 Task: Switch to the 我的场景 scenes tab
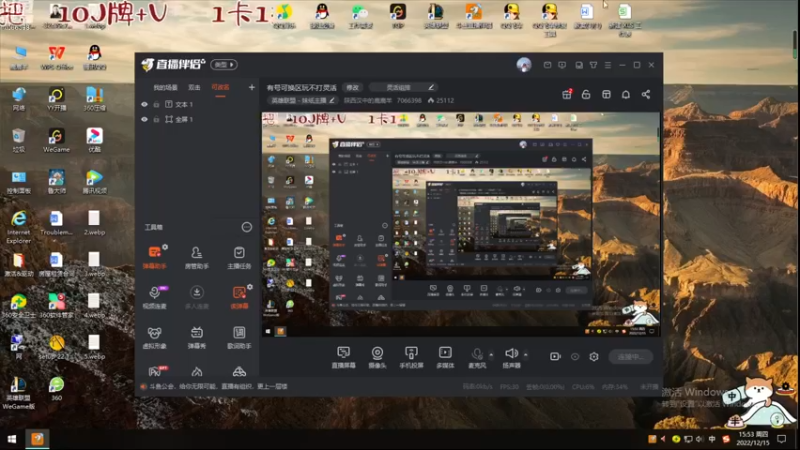click(165, 88)
